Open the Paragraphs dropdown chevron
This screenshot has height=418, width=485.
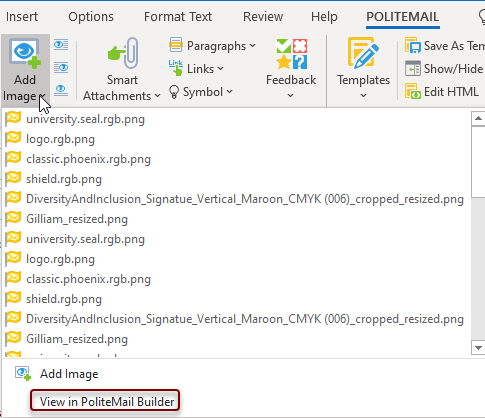(x=252, y=45)
